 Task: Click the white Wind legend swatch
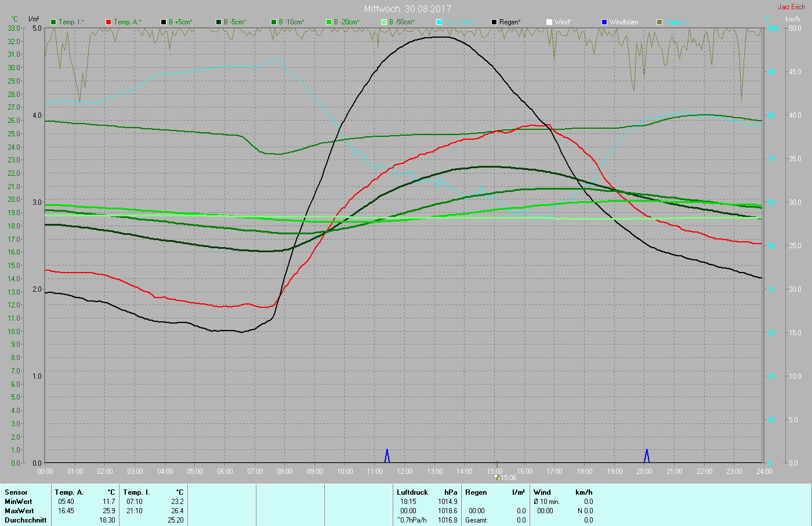[549, 22]
